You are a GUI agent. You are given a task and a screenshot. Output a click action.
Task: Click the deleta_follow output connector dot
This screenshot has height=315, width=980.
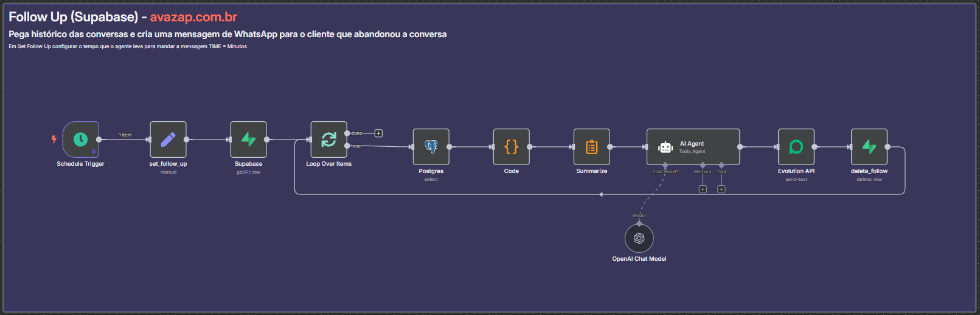(x=887, y=147)
